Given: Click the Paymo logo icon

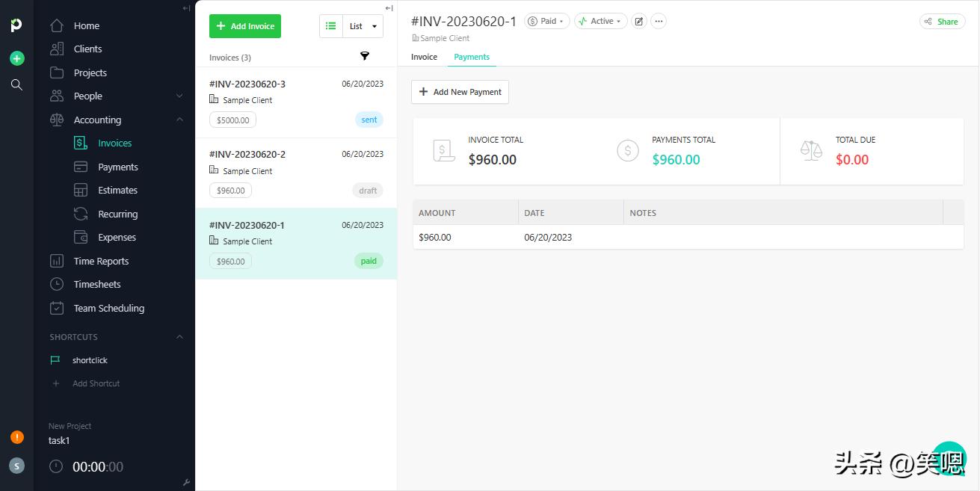Looking at the screenshot, I should tap(16, 25).
